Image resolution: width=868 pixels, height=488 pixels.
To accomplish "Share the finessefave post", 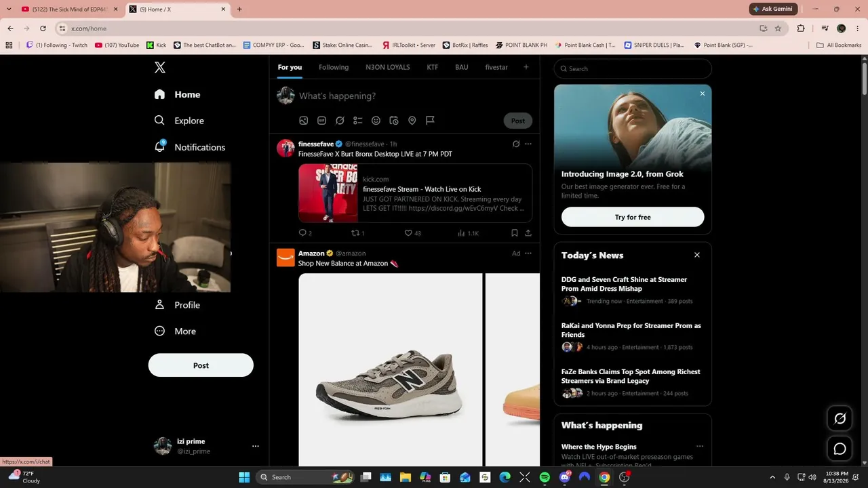I will [x=528, y=233].
